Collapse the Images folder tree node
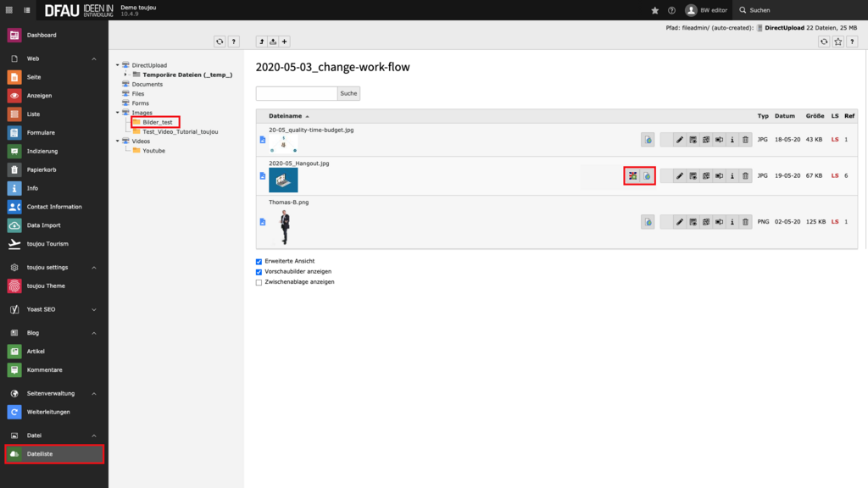The height and width of the screenshot is (488, 868). point(117,113)
